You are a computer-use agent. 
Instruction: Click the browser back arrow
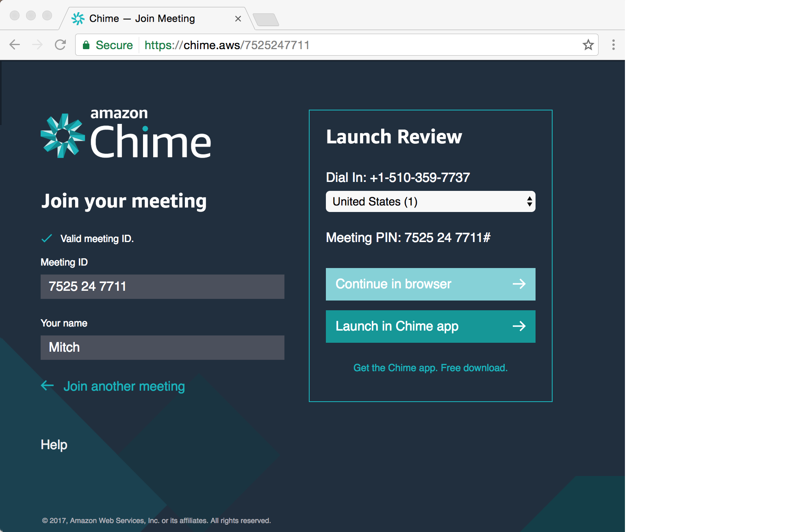15,45
